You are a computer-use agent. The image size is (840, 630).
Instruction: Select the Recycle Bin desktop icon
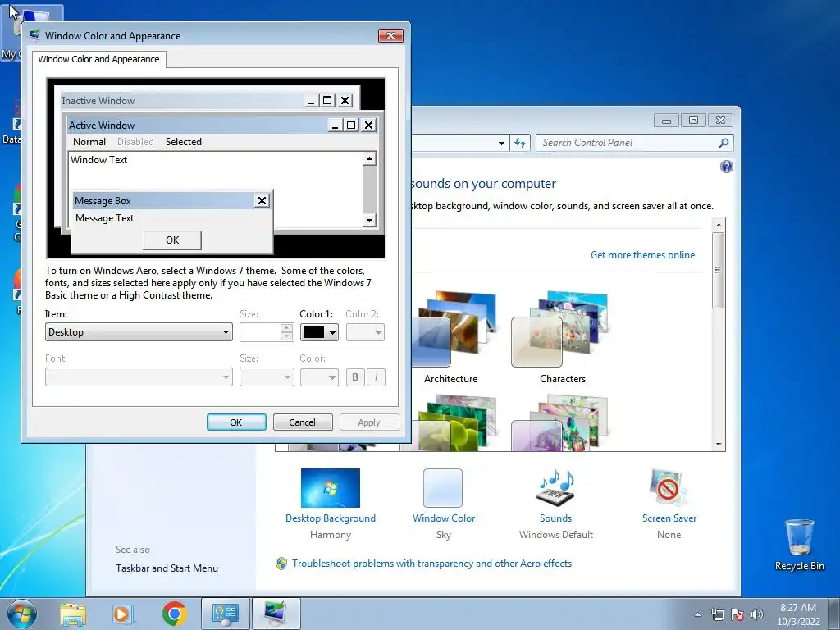[x=799, y=545]
